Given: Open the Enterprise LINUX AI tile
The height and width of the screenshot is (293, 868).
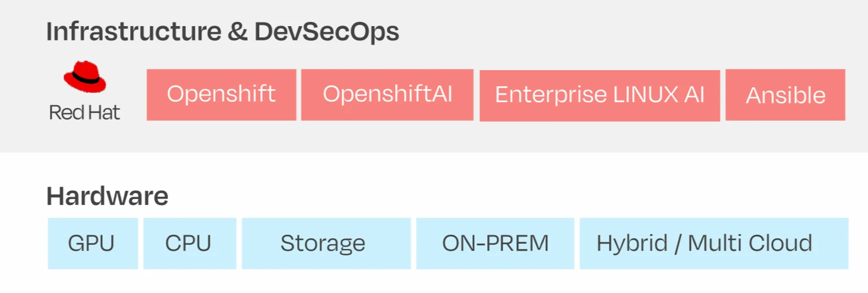Looking at the screenshot, I should click(x=599, y=95).
